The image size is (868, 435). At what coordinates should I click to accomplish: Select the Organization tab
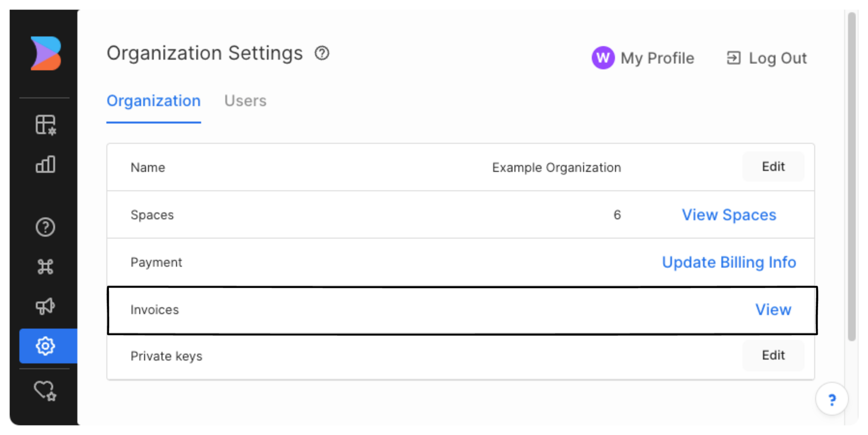[154, 101]
